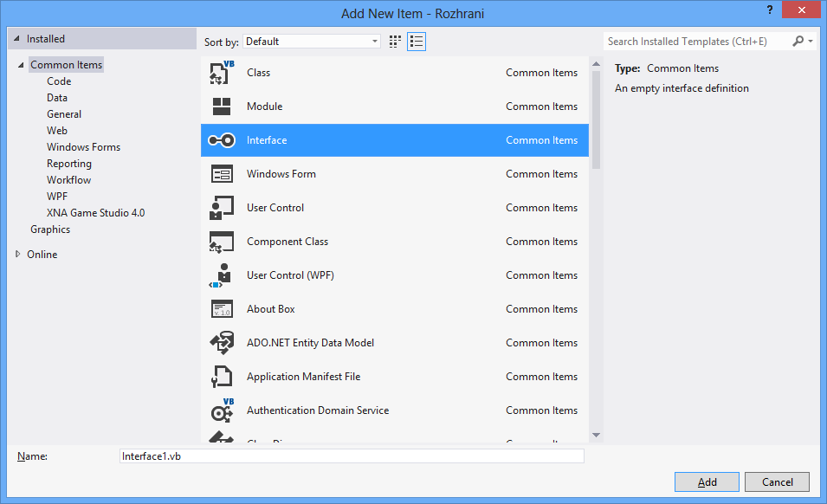827x504 pixels.
Task: Open the XNA Game Studio 4.0 category
Action: tap(95, 213)
